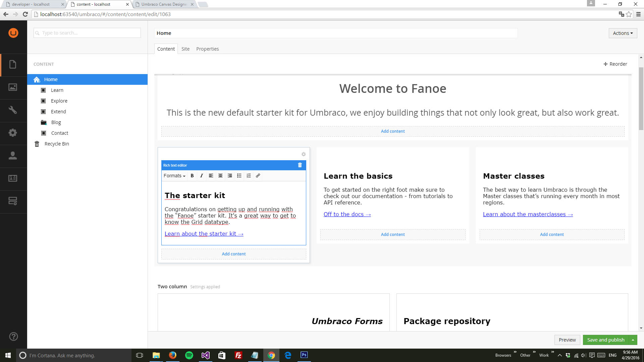Go back in browser
The width and height of the screenshot is (644, 362).
point(6,14)
